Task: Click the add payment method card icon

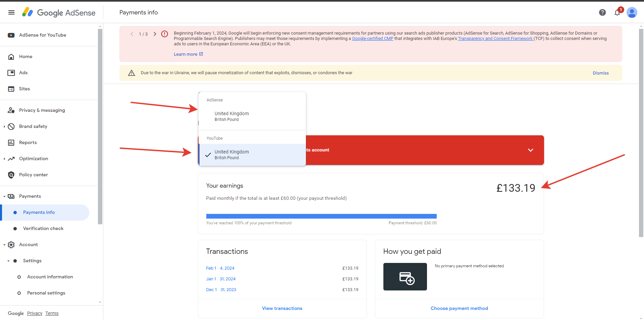Action: pyautogui.click(x=405, y=277)
